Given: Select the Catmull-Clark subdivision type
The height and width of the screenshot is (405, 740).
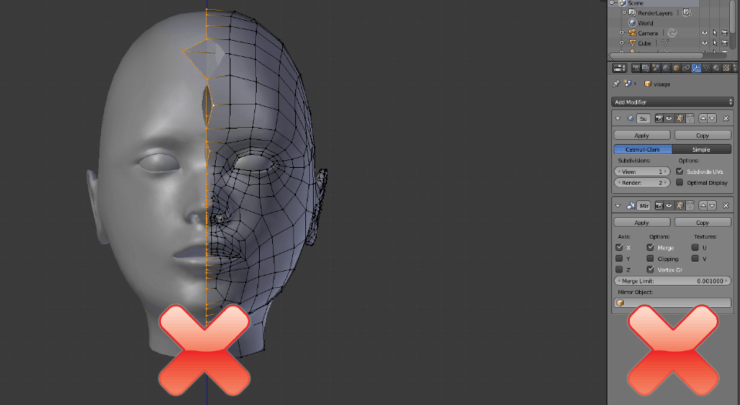Looking at the screenshot, I should [642, 149].
